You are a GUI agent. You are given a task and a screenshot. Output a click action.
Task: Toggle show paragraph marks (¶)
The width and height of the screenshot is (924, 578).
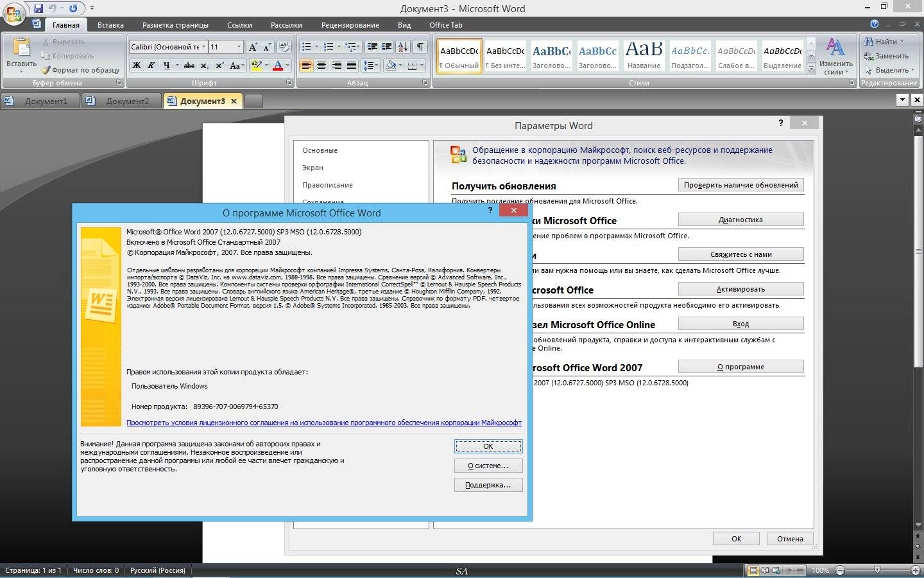420,47
